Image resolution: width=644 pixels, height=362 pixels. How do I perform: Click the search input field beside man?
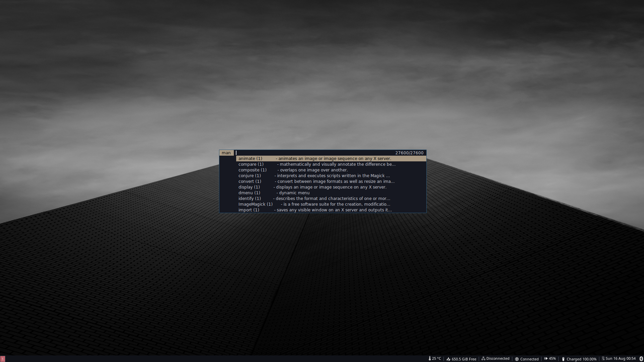point(314,153)
